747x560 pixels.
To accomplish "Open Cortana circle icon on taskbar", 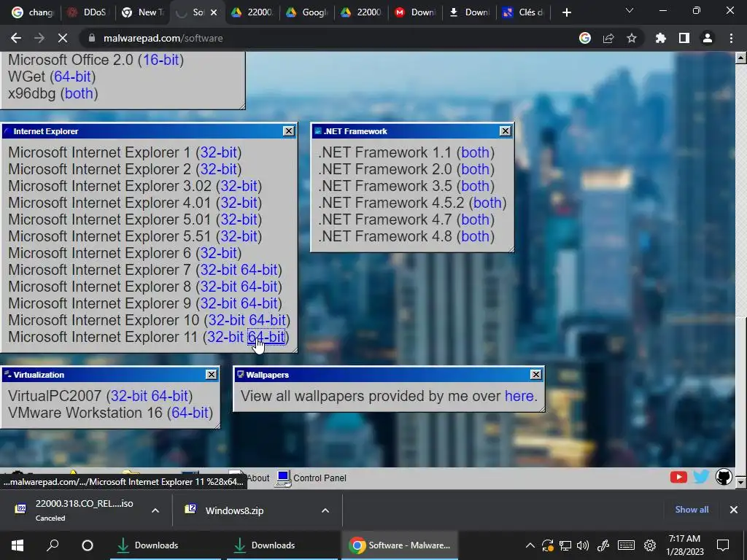I will pyautogui.click(x=88, y=545).
